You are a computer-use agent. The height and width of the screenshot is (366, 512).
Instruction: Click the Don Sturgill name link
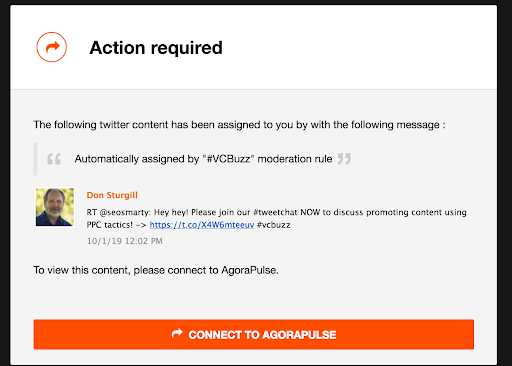coord(112,195)
